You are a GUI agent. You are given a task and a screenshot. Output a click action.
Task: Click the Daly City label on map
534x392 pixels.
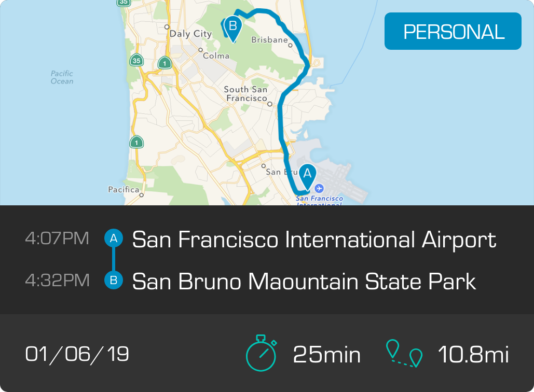point(191,34)
